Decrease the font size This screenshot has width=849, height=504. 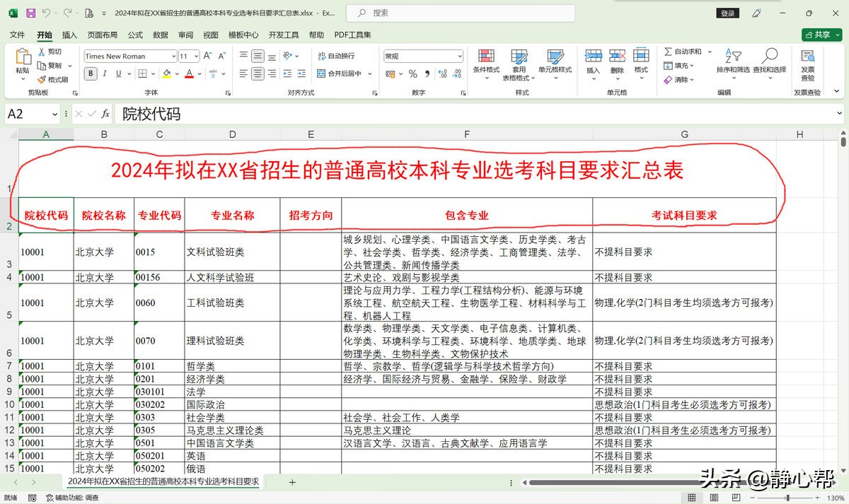tap(223, 56)
